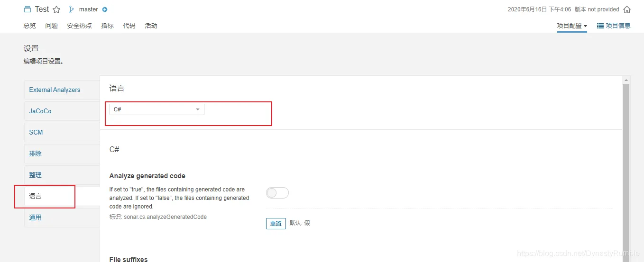644x262 pixels.
Task: Open the 通用 settings category
Action: click(x=62, y=217)
